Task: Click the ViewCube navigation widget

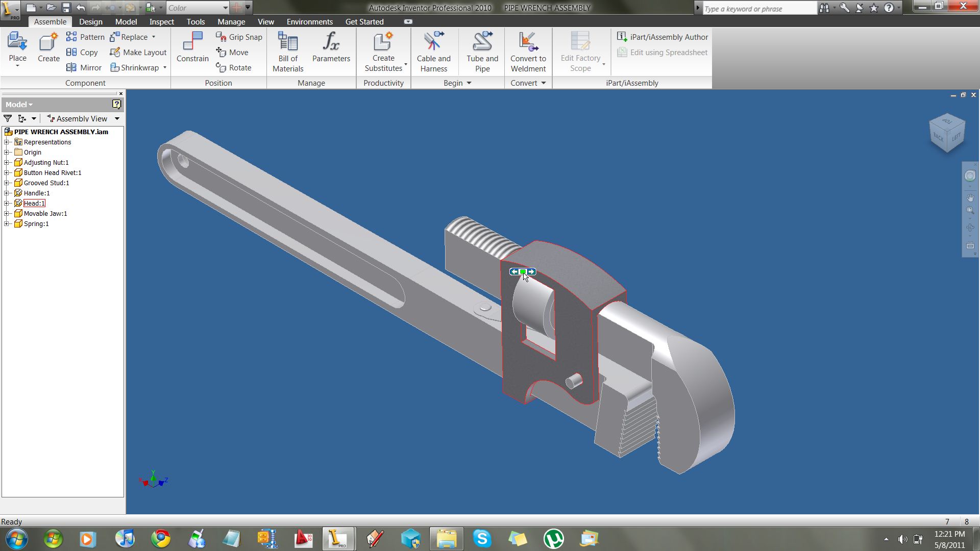Action: (x=947, y=133)
